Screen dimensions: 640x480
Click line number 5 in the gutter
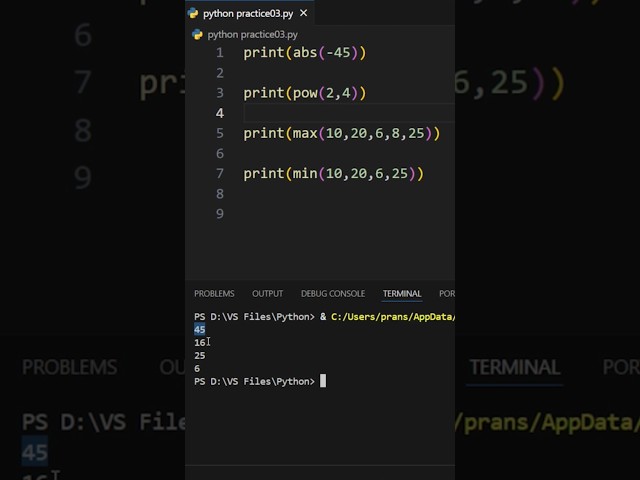point(220,133)
